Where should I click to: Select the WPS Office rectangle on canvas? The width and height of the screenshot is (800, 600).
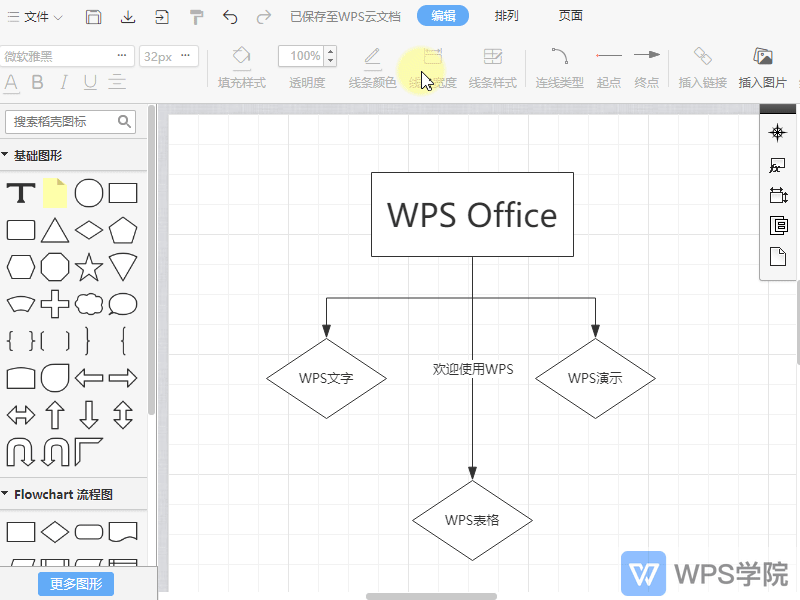click(x=472, y=214)
